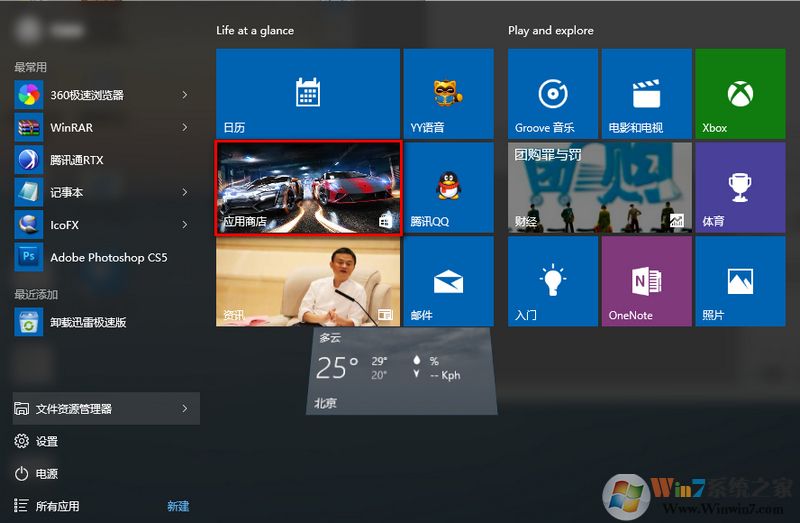Open the 照片 photos tile

pyautogui.click(x=740, y=282)
